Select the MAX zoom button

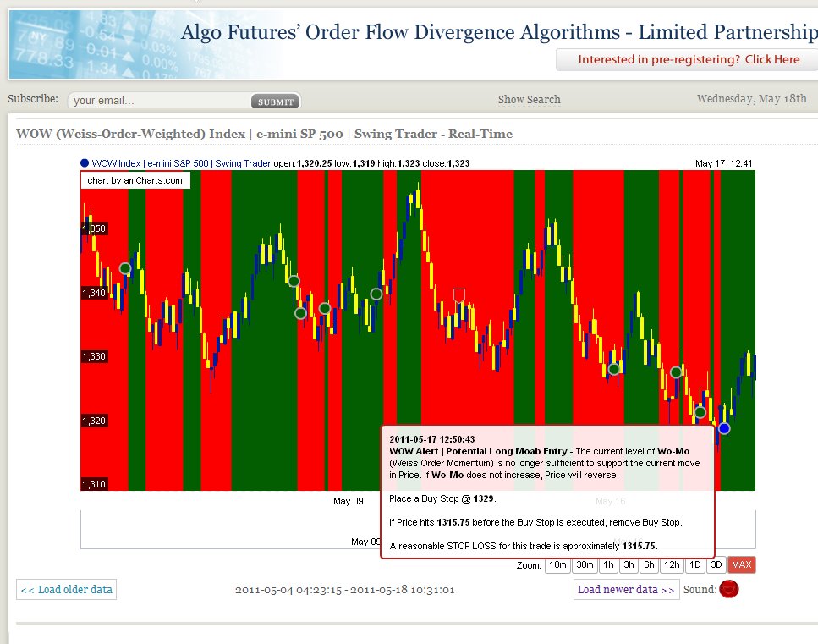pos(741,564)
